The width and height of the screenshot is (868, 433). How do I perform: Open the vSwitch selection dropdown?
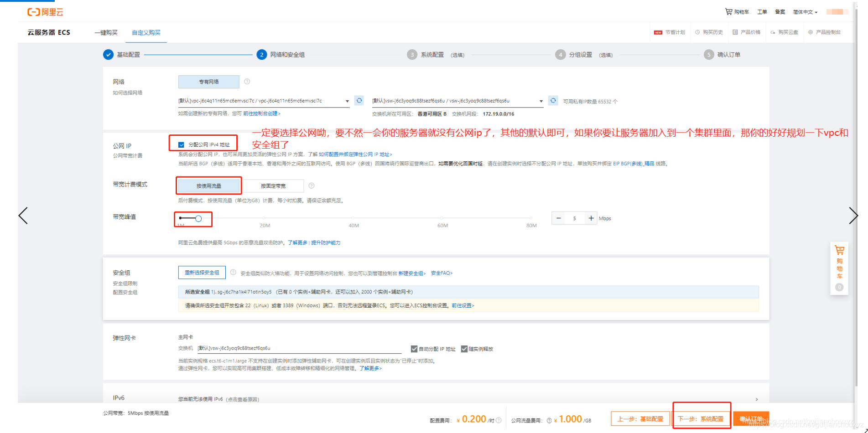point(457,101)
